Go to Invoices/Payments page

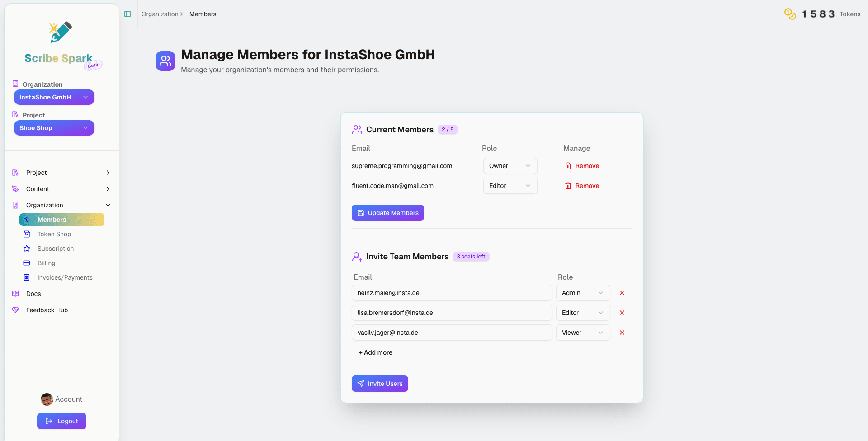click(x=65, y=277)
